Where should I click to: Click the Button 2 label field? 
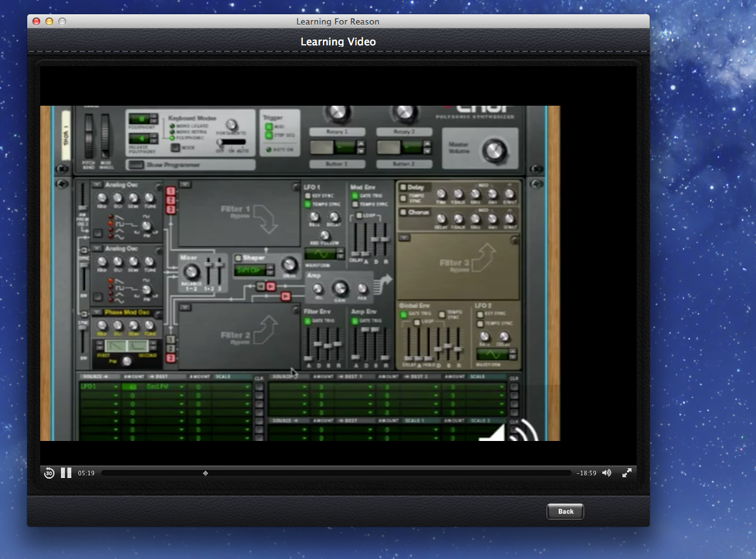(404, 164)
